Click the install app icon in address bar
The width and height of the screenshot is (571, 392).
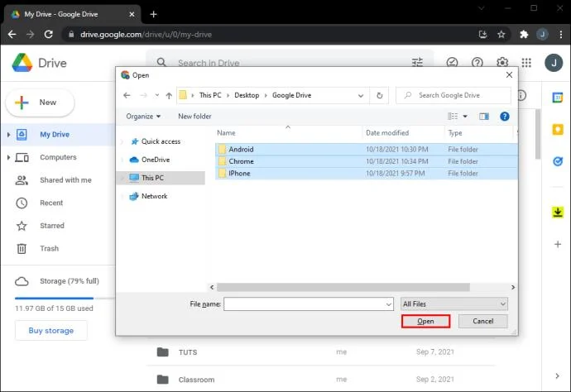point(483,35)
